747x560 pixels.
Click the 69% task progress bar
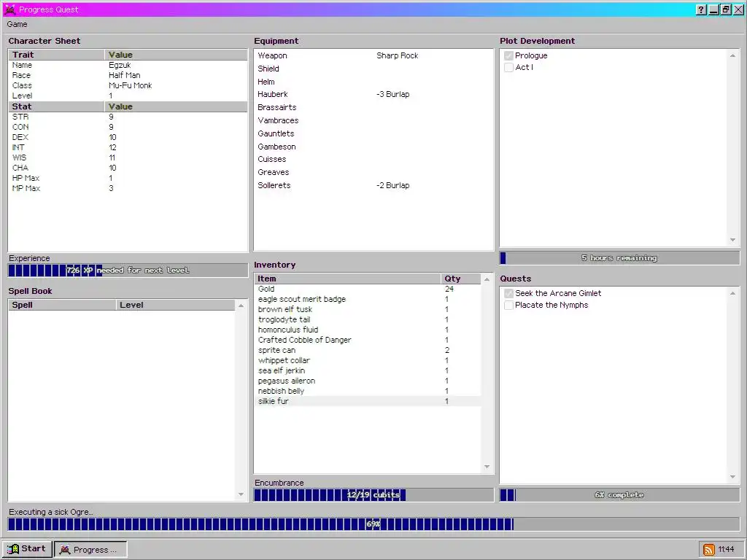pyautogui.click(x=373, y=524)
